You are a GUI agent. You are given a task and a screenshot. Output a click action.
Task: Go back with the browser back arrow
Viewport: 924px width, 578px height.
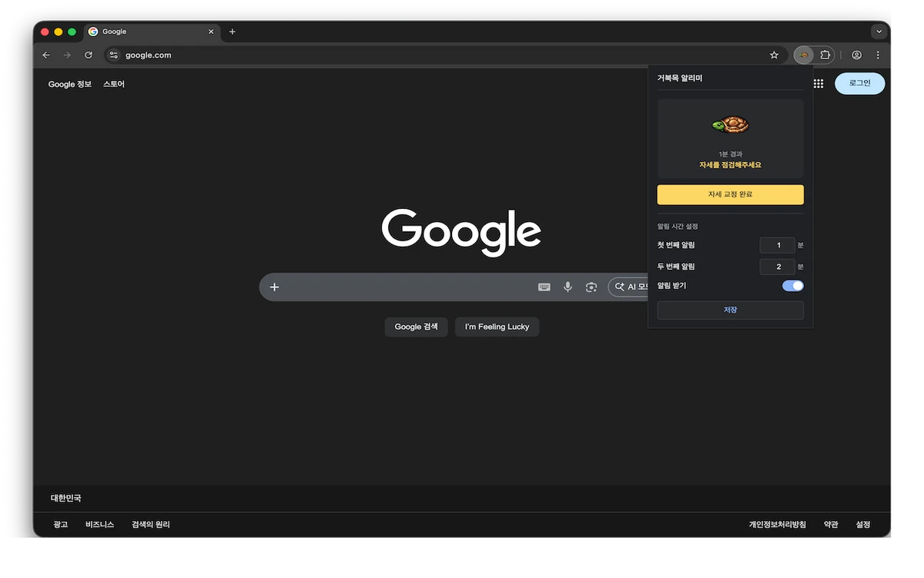point(46,55)
